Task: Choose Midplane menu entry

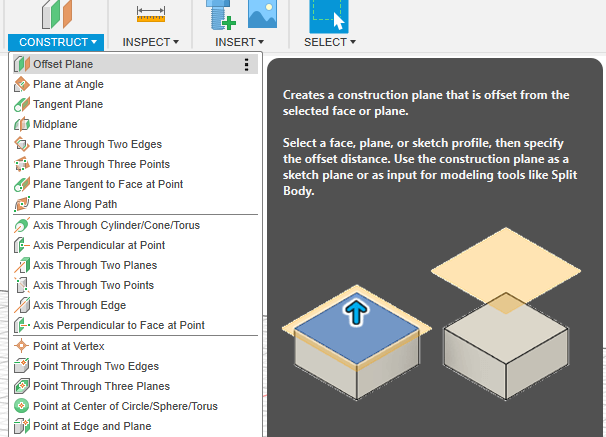Action: (135, 124)
